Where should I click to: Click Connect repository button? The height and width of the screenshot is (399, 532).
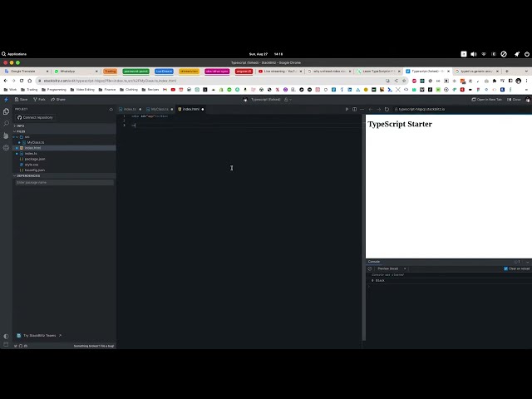coord(35,117)
